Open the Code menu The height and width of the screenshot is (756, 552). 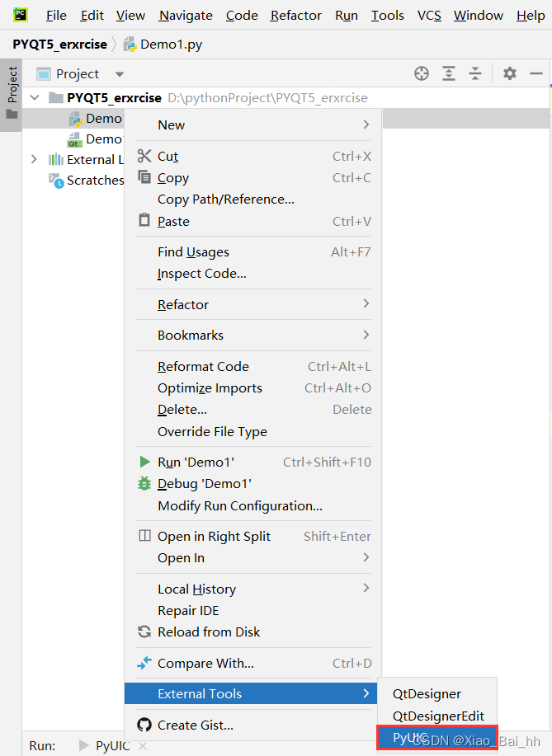coord(242,16)
